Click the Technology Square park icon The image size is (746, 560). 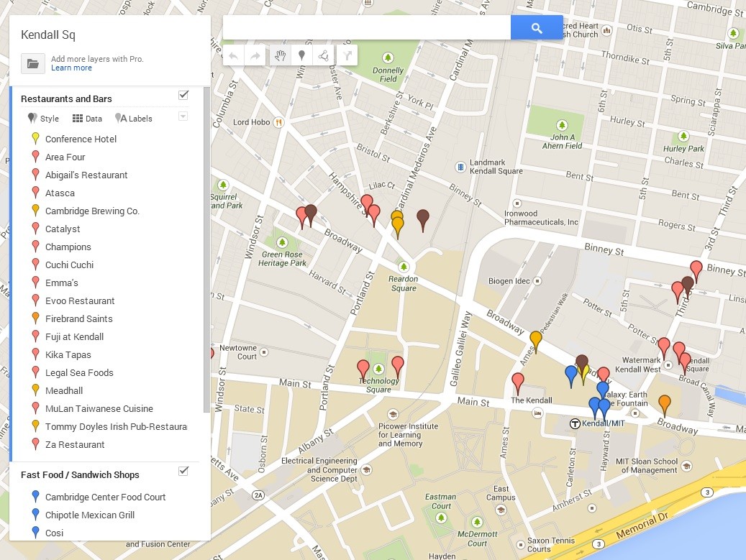(378, 368)
